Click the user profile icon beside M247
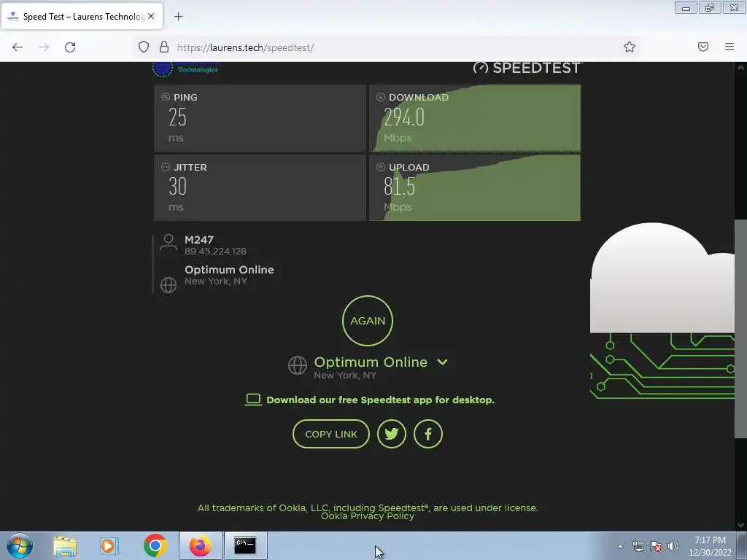The height and width of the screenshot is (560, 747). 169,242
